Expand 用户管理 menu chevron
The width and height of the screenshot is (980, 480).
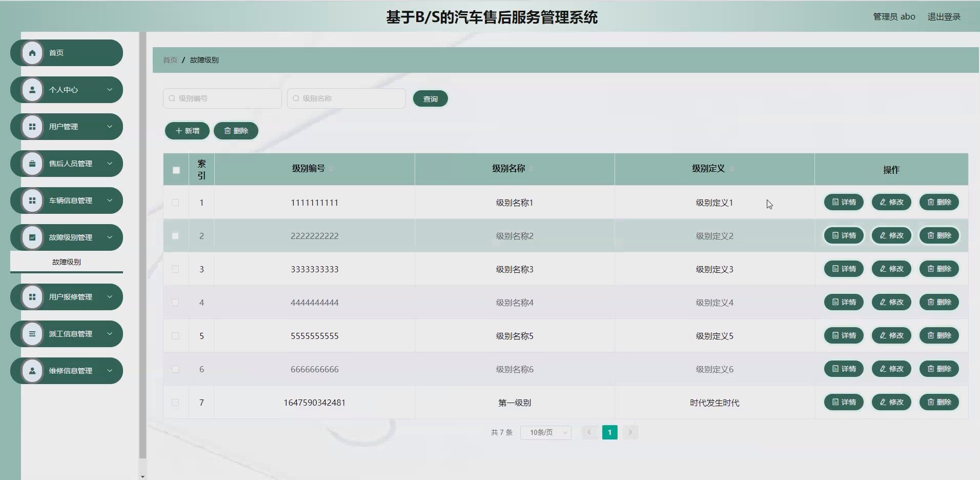pyautogui.click(x=110, y=127)
